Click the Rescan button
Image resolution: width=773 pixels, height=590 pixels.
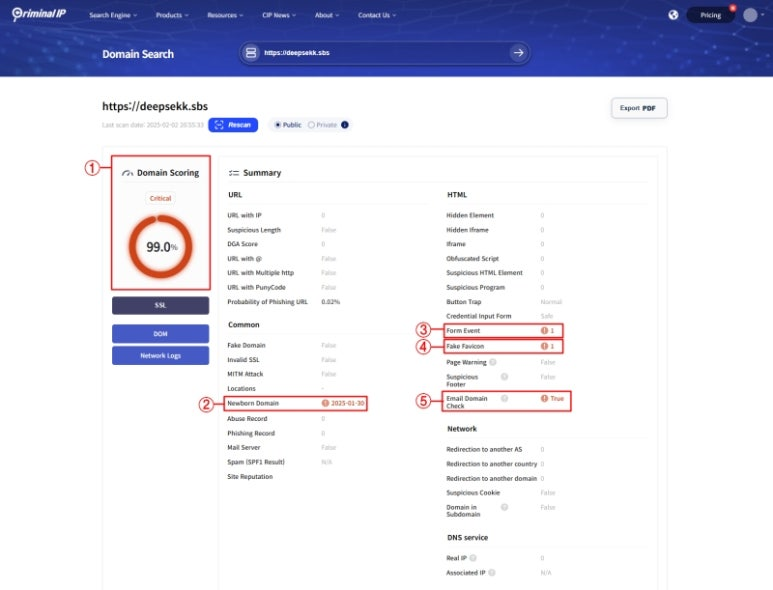pyautogui.click(x=233, y=125)
